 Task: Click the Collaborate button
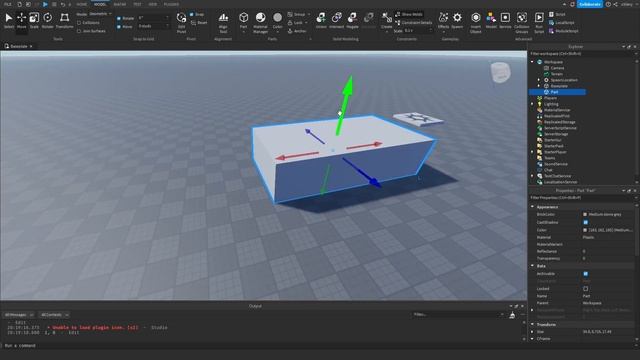[590, 4]
